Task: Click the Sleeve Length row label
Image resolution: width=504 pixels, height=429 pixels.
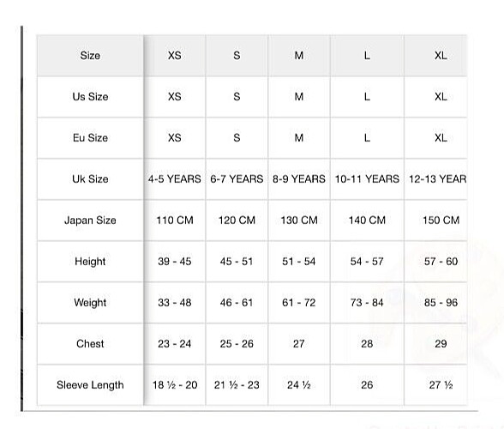Action: tap(90, 385)
